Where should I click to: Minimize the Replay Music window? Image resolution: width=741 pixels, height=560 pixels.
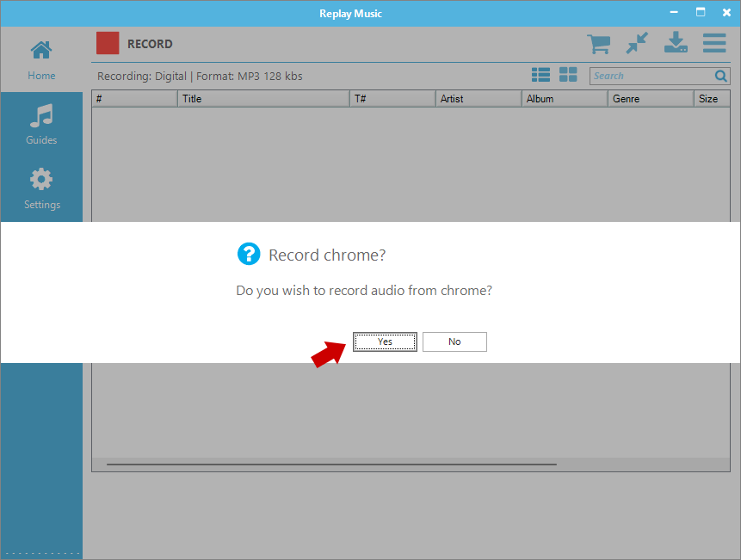pos(674,12)
